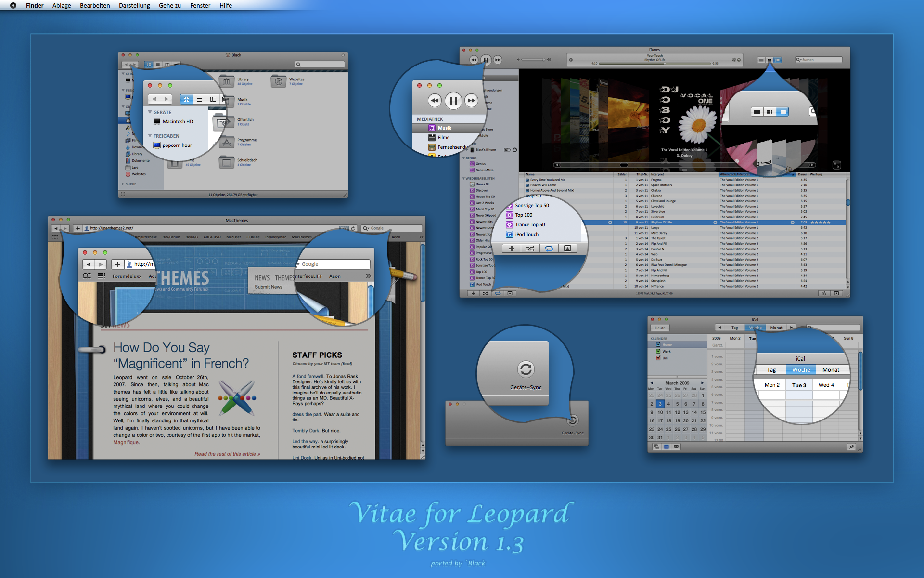Enter full screen Cover Flow in iTunes
This screenshot has height=578, width=924.
click(x=837, y=165)
